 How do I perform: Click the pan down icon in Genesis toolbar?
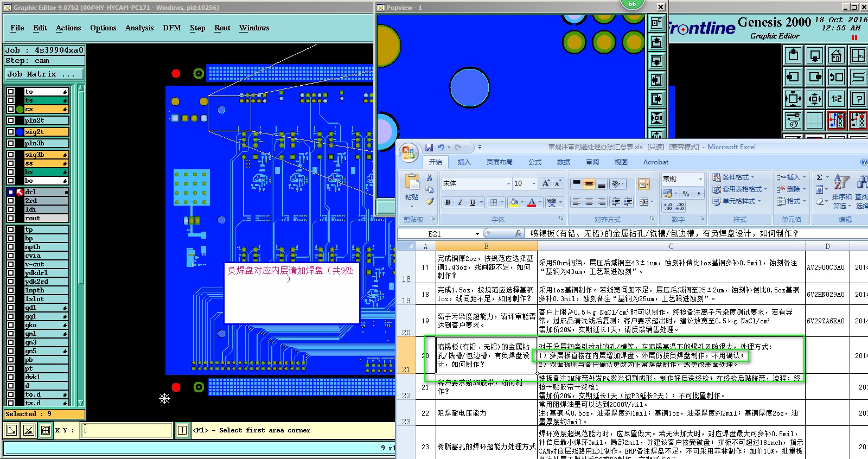[x=815, y=55]
